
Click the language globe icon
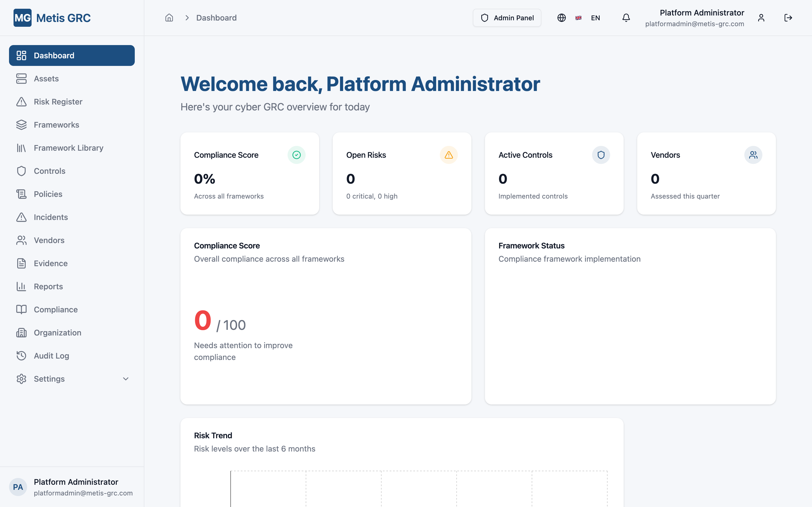pos(561,18)
